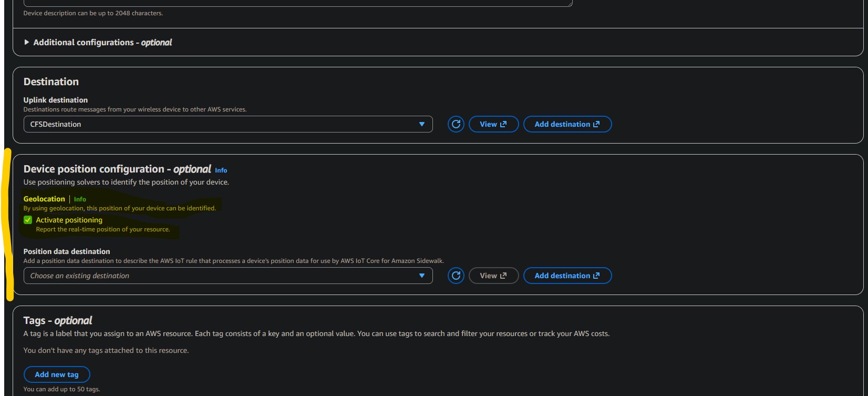Click the Activate positioning label text
This screenshot has height=396, width=868.
click(69, 220)
